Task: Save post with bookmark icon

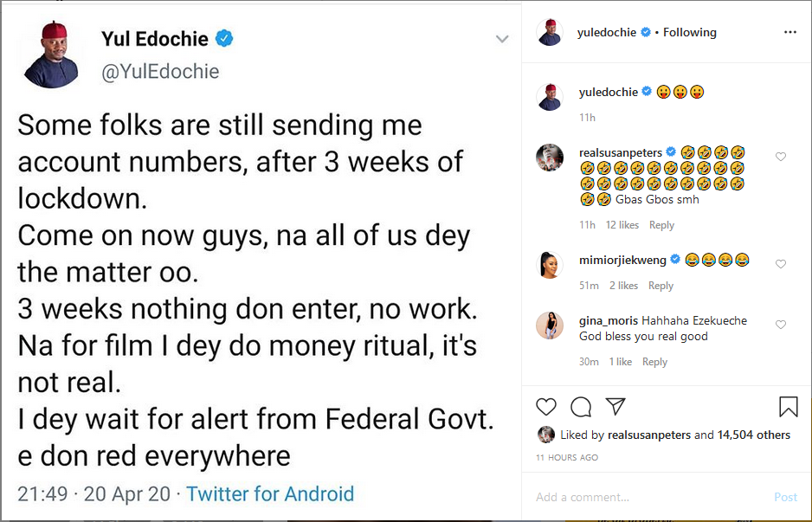Action: pos(788,407)
